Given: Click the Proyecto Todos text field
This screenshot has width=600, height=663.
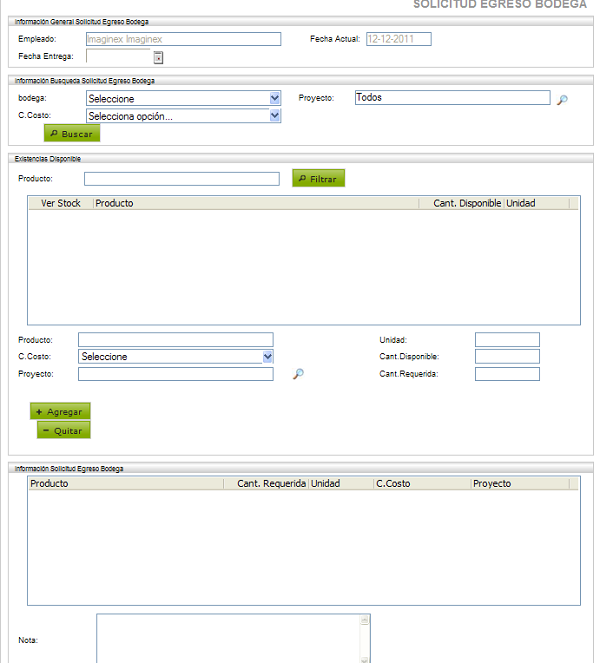Looking at the screenshot, I should tap(452, 98).
